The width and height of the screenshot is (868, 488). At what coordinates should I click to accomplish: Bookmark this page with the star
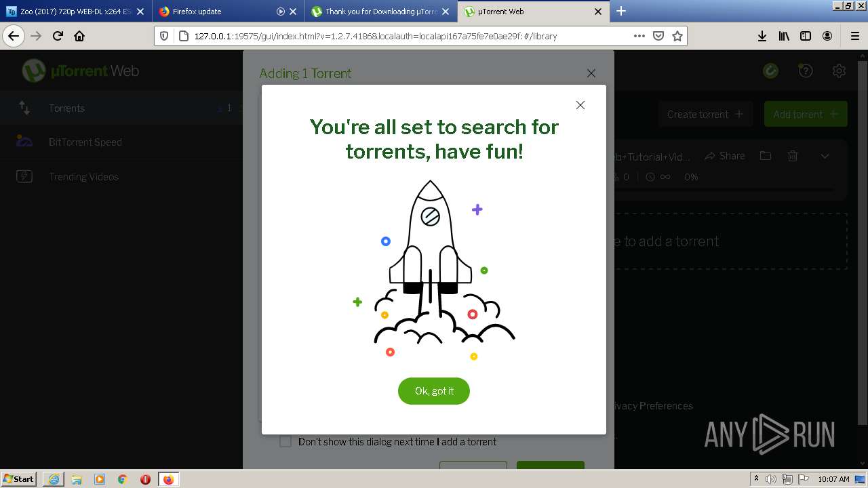pos(677,36)
